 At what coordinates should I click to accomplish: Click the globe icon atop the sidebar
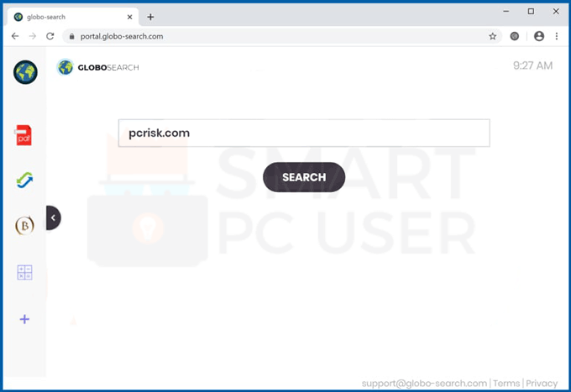coord(25,72)
